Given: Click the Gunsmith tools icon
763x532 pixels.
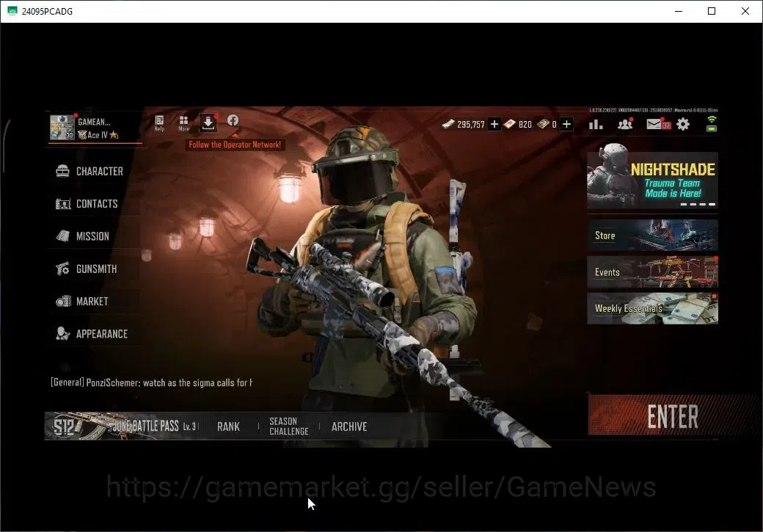Looking at the screenshot, I should point(62,269).
